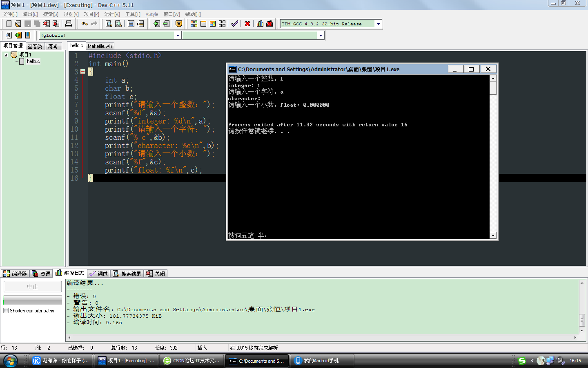Click the Run program toolbar icon
The height and width of the screenshot is (368, 588).
click(203, 24)
